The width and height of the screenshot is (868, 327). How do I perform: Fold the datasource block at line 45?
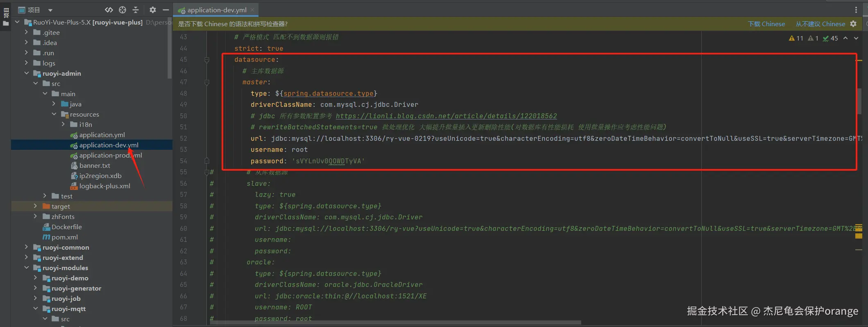[207, 60]
